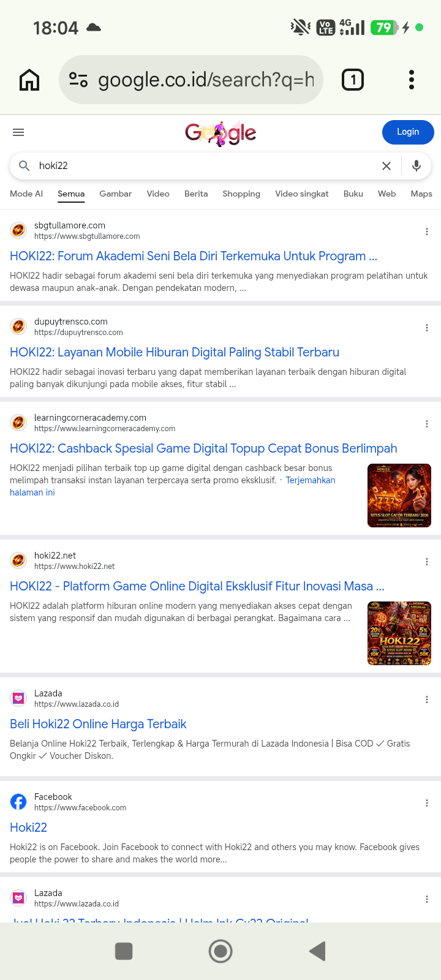Open options for learningcorneracademy.com result

tap(427, 424)
